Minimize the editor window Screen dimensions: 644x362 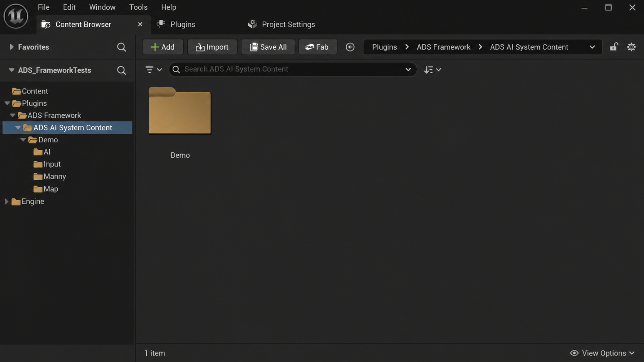584,7
